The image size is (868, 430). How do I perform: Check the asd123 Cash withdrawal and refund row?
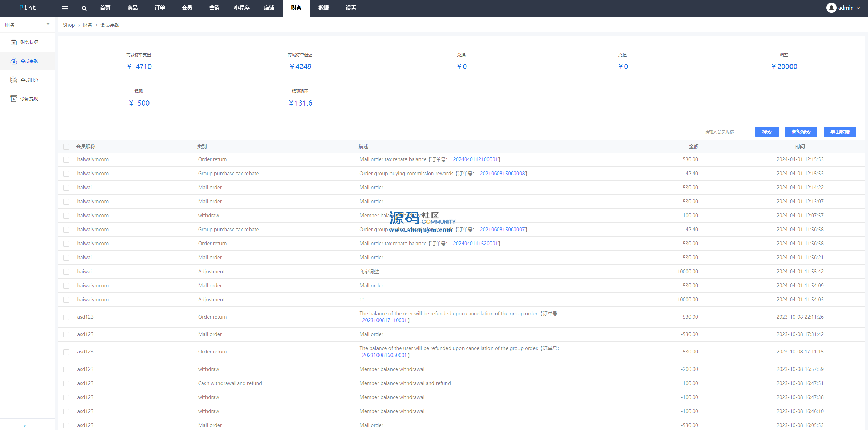point(66,384)
